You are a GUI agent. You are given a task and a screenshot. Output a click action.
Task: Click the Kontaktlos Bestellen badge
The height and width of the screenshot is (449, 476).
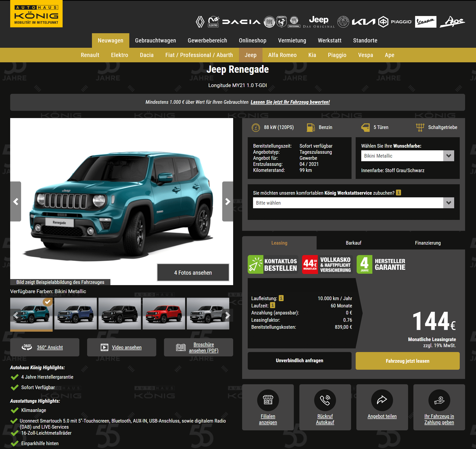(x=273, y=265)
